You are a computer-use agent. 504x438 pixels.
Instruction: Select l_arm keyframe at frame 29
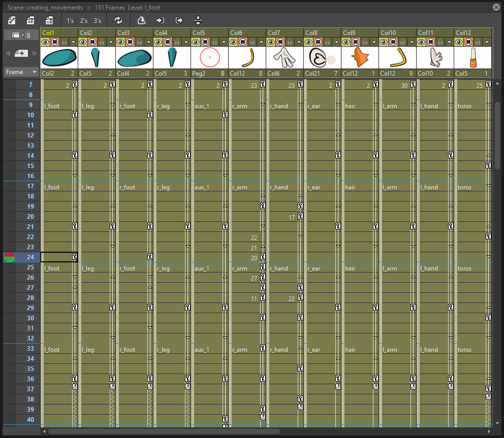pyautogui.click(x=414, y=307)
